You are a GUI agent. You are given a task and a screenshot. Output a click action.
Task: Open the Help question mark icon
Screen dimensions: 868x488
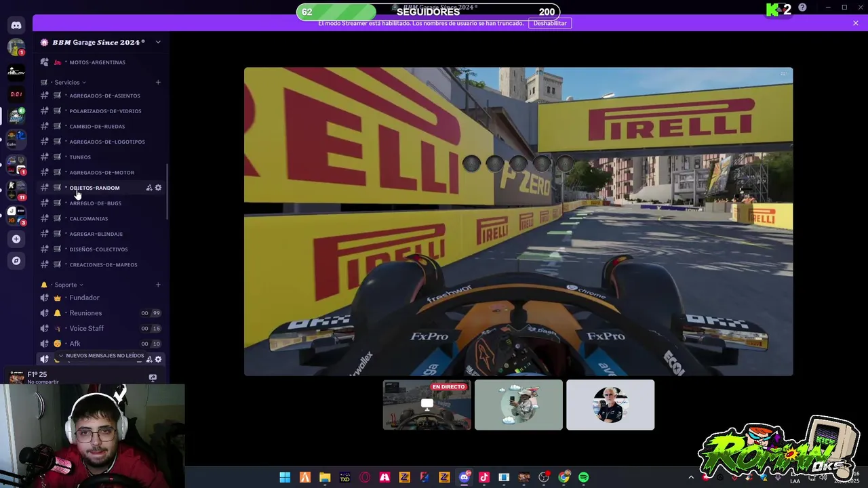(x=802, y=7)
